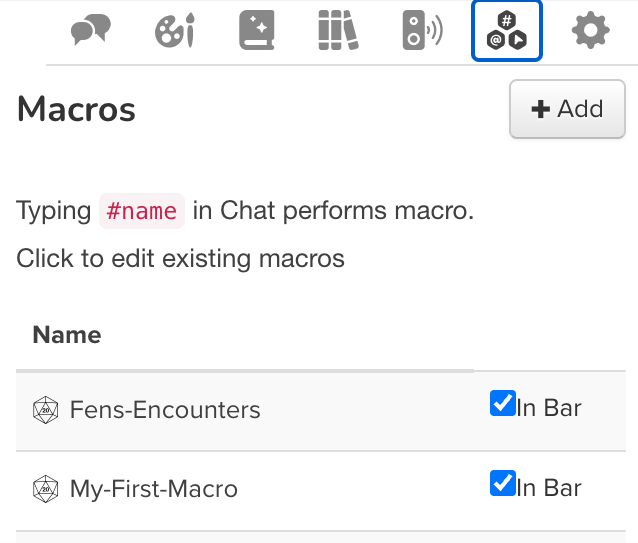
Task: Edit the Fens-Encounters macro name
Action: [165, 410]
